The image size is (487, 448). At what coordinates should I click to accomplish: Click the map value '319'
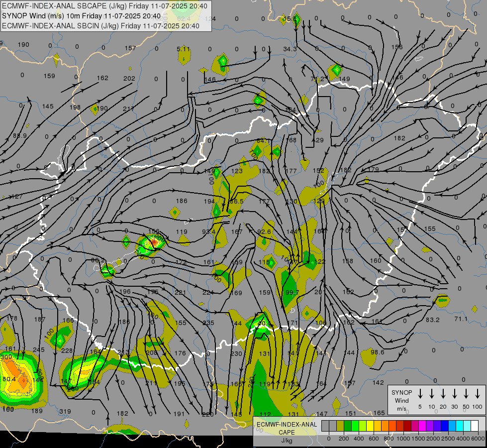click(x=65, y=411)
